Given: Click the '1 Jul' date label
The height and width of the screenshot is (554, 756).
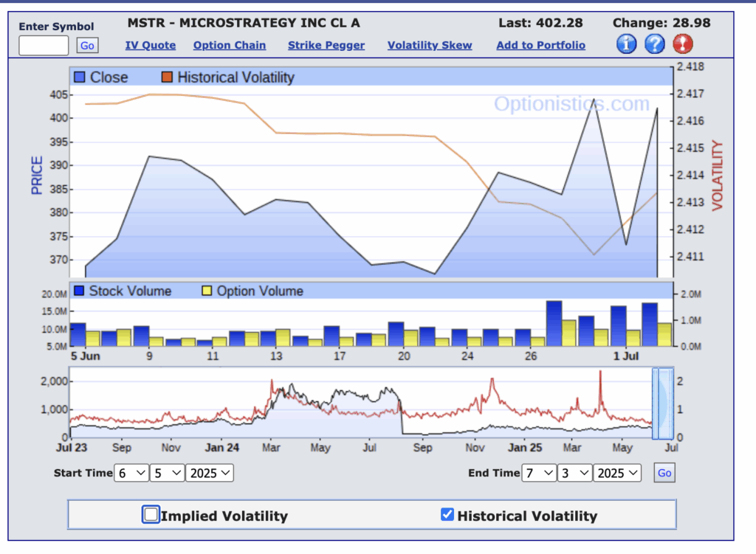Looking at the screenshot, I should coord(626,356).
